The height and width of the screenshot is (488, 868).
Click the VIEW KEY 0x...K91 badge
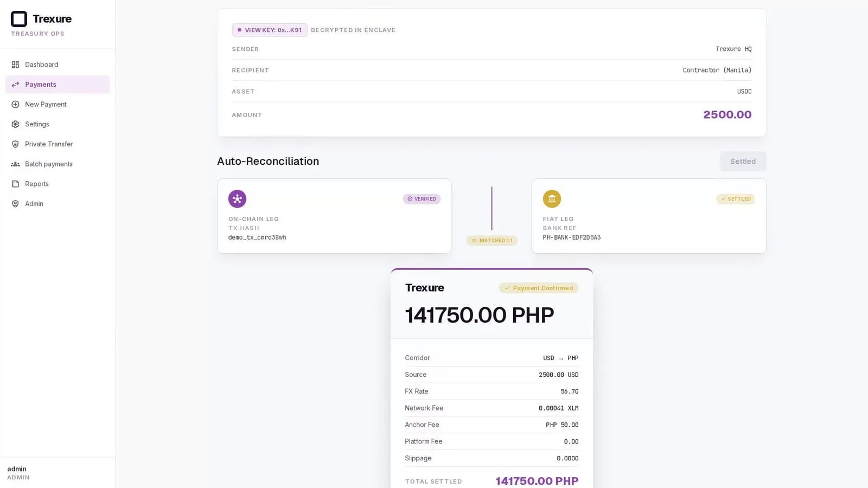pos(270,30)
